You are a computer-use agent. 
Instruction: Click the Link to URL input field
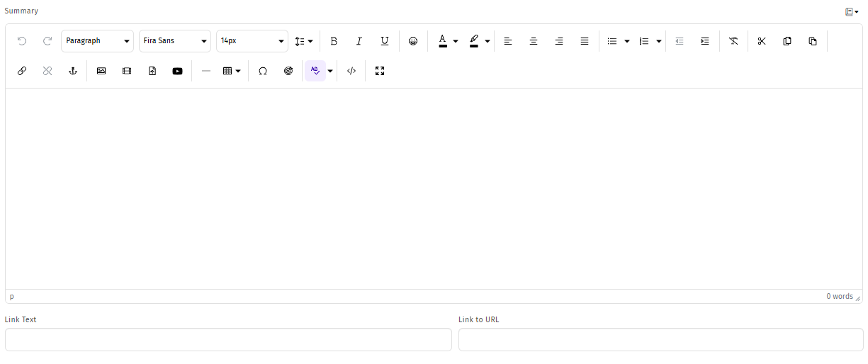pos(660,340)
